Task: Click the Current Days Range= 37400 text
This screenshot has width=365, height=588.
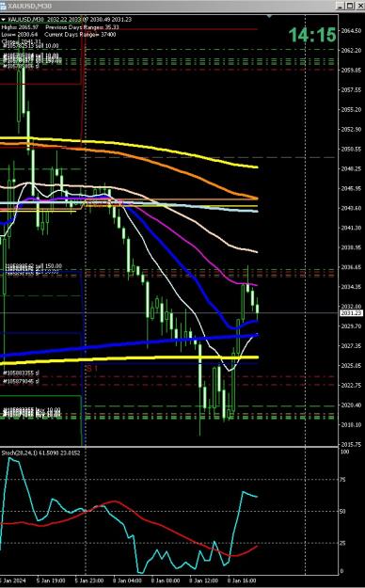Action: (80, 35)
